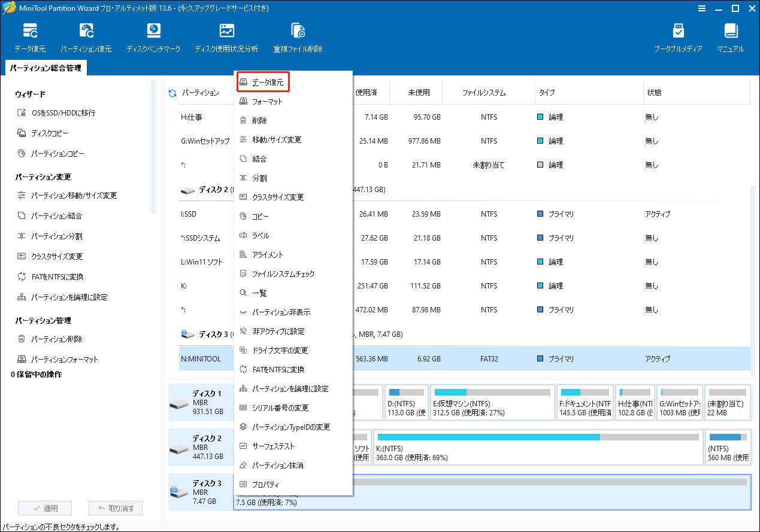
Task: Click パーティション分割 in sidebar
Action: pos(50,236)
